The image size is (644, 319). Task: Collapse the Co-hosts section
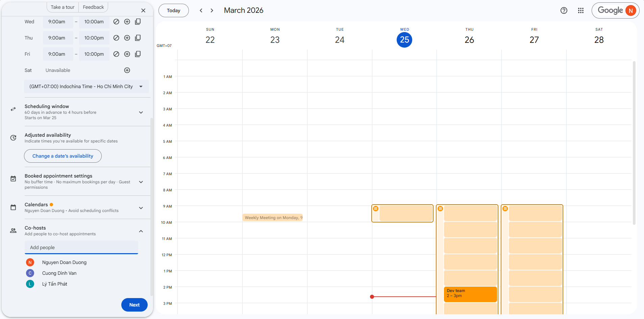(x=141, y=231)
